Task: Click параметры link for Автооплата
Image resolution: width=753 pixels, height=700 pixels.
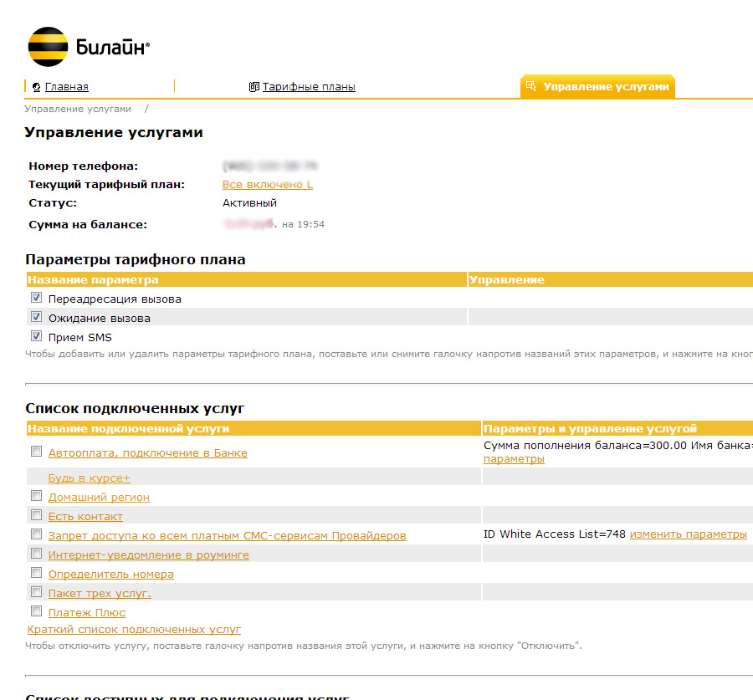Action: click(x=514, y=459)
